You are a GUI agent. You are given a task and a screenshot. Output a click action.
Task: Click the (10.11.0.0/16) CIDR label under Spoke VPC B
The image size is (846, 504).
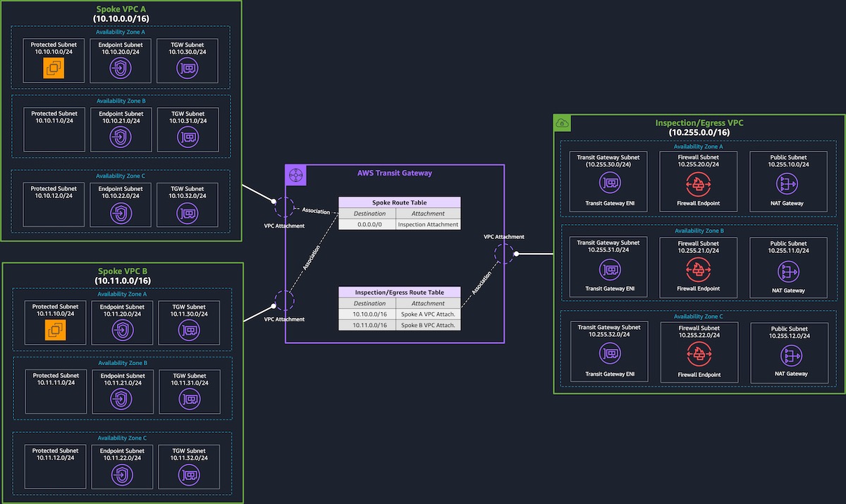tap(122, 281)
